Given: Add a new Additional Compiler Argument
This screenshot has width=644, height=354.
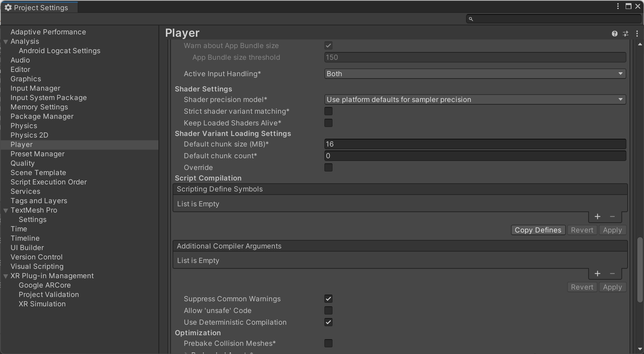Looking at the screenshot, I should click(597, 274).
